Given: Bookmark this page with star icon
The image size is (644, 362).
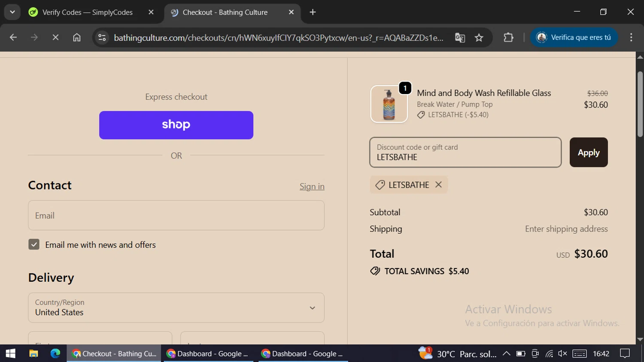Looking at the screenshot, I should click(479, 38).
